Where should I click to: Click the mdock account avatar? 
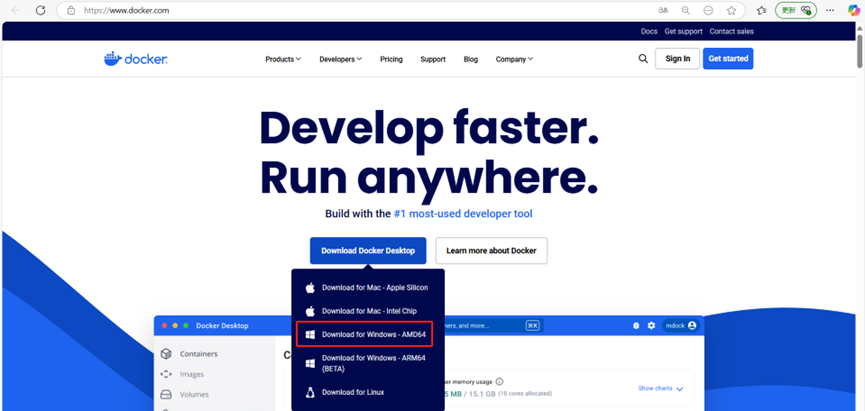click(x=692, y=325)
